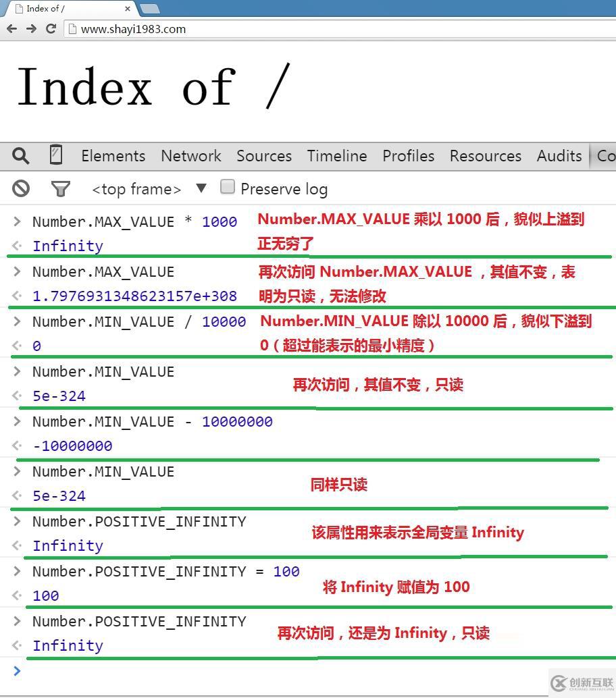Viewport: 616px width, 698px height.
Task: Click console entry 'Number.MAX_VALUE * 1000'
Action: [x=135, y=221]
